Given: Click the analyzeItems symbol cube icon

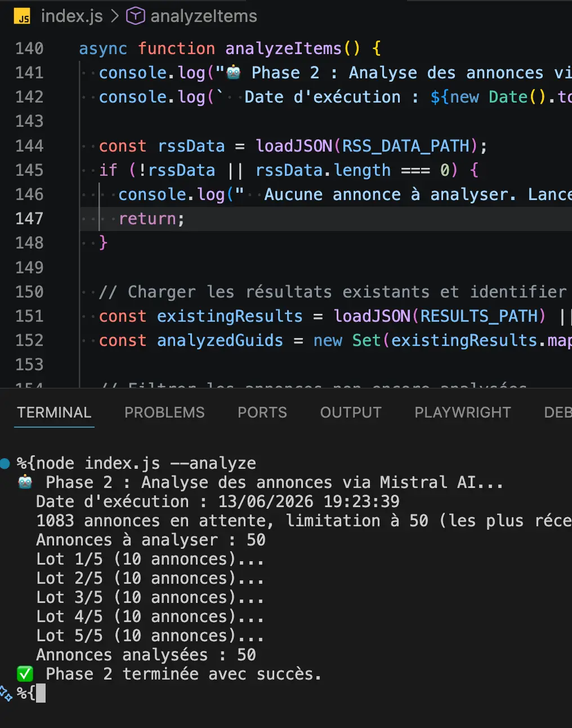Looking at the screenshot, I should click(x=135, y=16).
